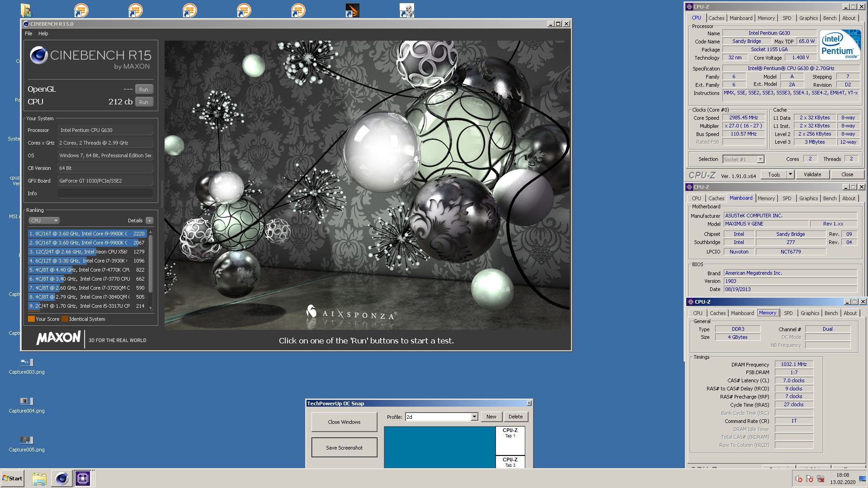Click the Core Speed value 2985.45 MHz
This screenshot has width=868, height=488.
coord(743,117)
